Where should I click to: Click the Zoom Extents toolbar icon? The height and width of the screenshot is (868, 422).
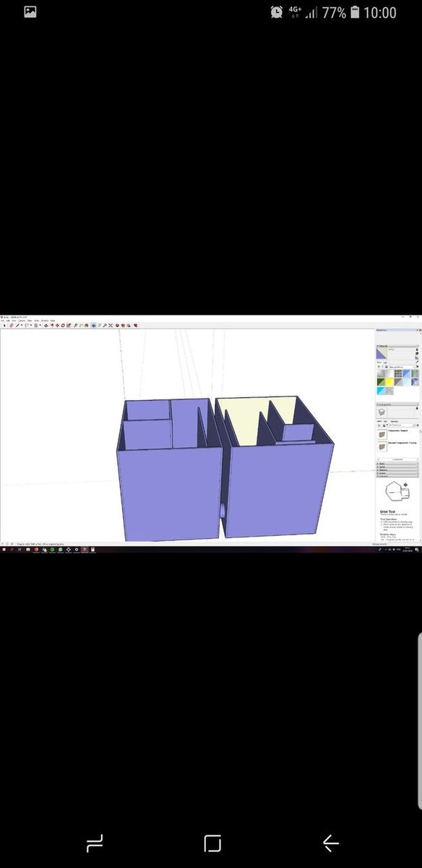pos(111,325)
